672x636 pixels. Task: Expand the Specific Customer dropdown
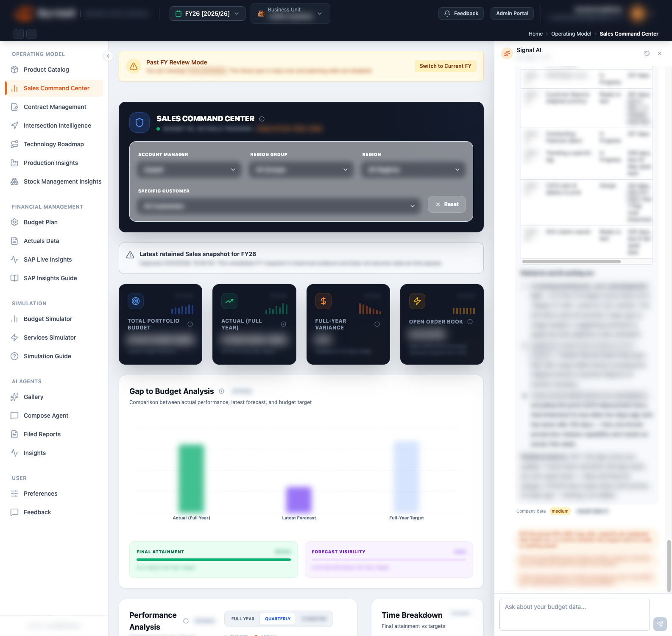(x=279, y=206)
